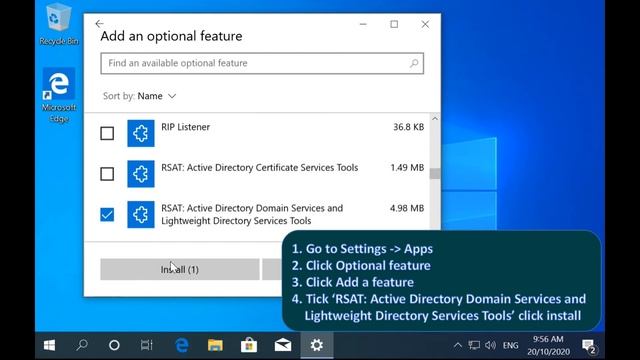The width and height of the screenshot is (640, 360).
Task: Click the scroll up arrow of the feature list
Action: pos(435,119)
